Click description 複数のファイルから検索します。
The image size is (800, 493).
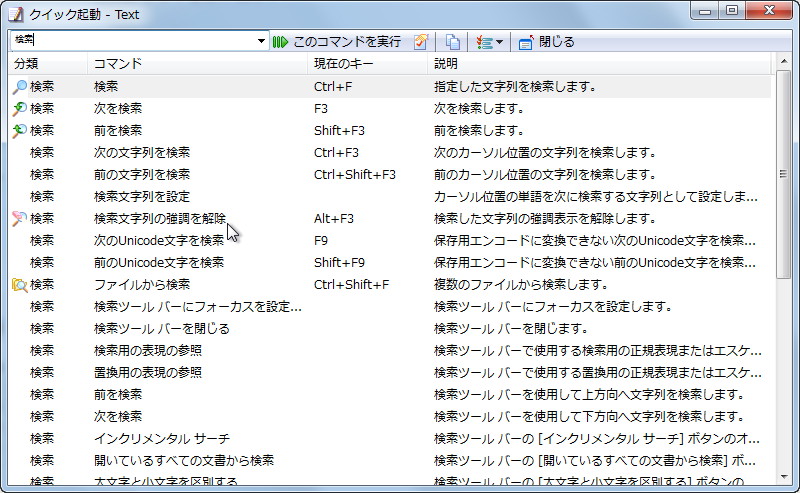tap(520, 284)
